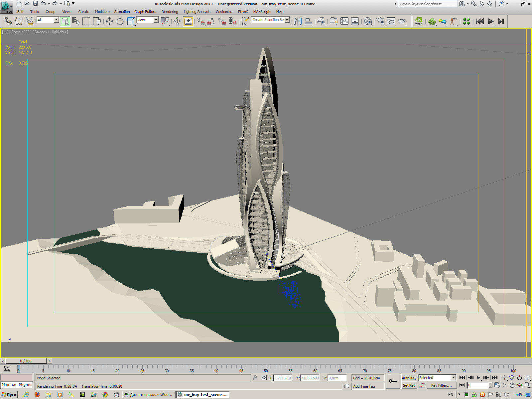Expand the Undo history arrow
The image size is (532, 399).
[49, 4]
